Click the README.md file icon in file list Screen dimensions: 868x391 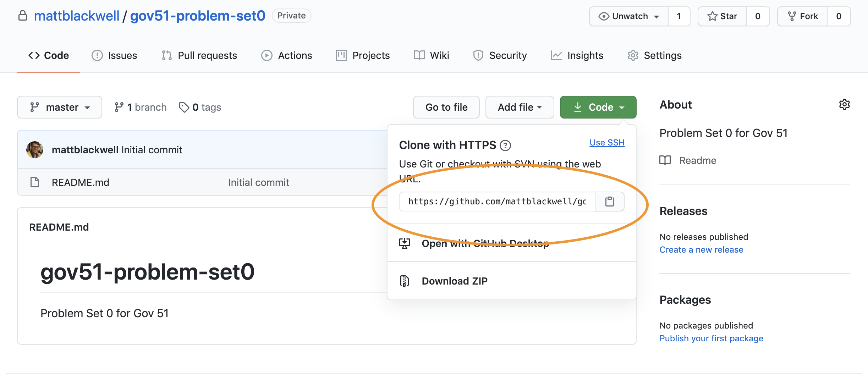(x=35, y=182)
